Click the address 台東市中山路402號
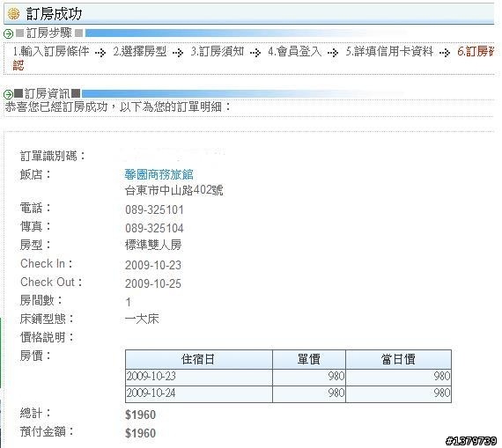502x448 pixels. point(173,190)
